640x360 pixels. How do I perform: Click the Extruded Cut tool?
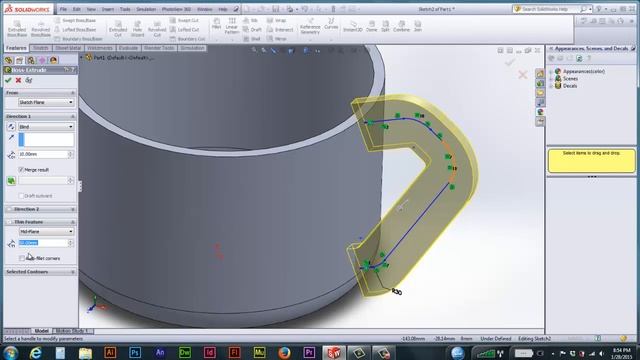pyautogui.click(x=118, y=29)
